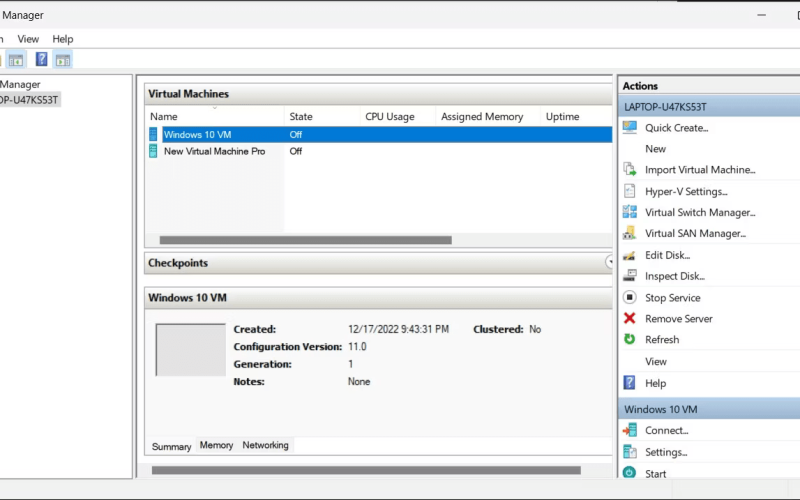Click Start action for Windows 10 VM

tap(655, 473)
